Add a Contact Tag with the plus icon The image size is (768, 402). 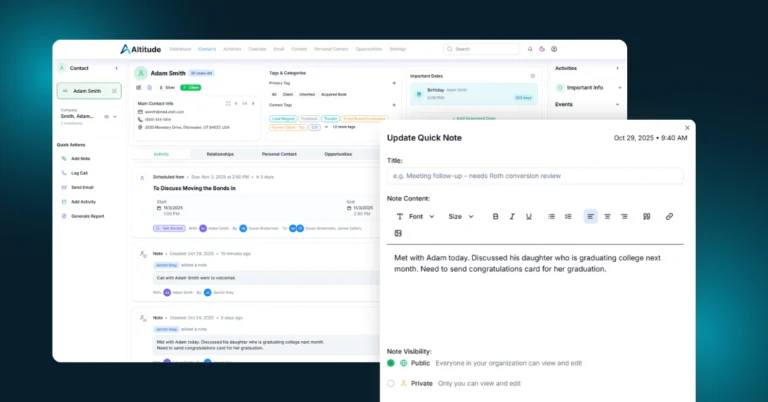click(394, 105)
